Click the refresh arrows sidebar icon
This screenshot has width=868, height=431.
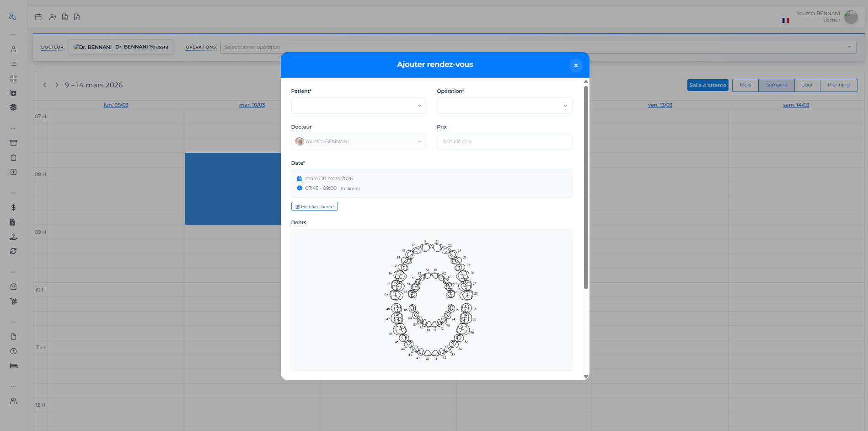pos(13,251)
